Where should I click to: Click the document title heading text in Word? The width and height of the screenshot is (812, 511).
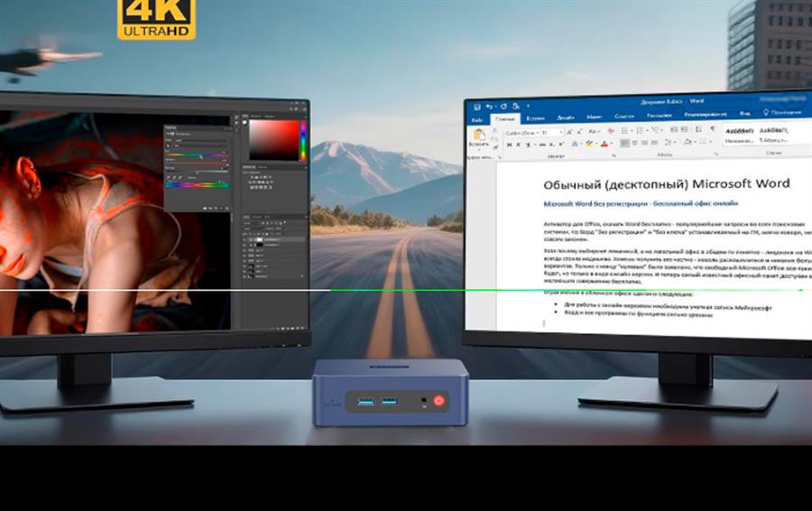coord(667,183)
